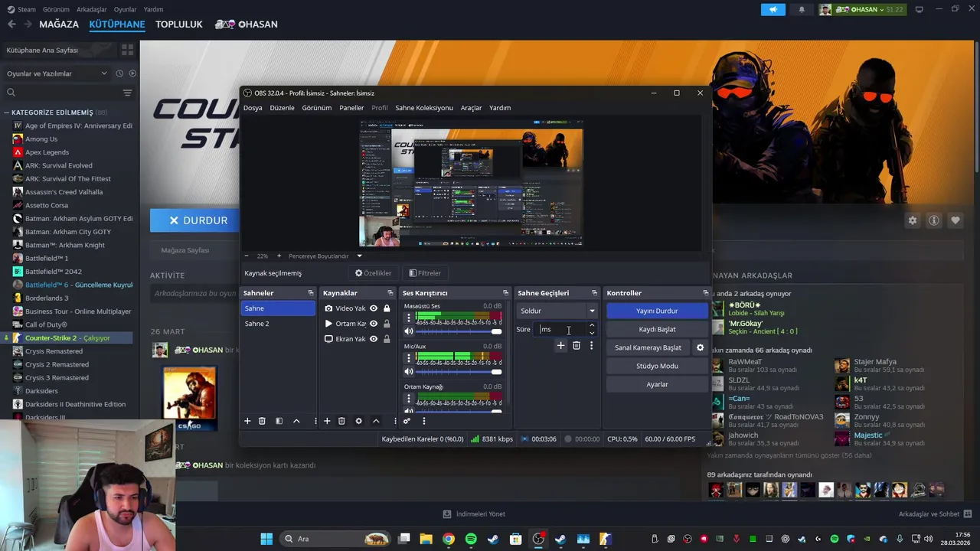This screenshot has height=551, width=980.
Task: Open the audio mixer menu dots in the bottom toolbar
Action: [423, 421]
